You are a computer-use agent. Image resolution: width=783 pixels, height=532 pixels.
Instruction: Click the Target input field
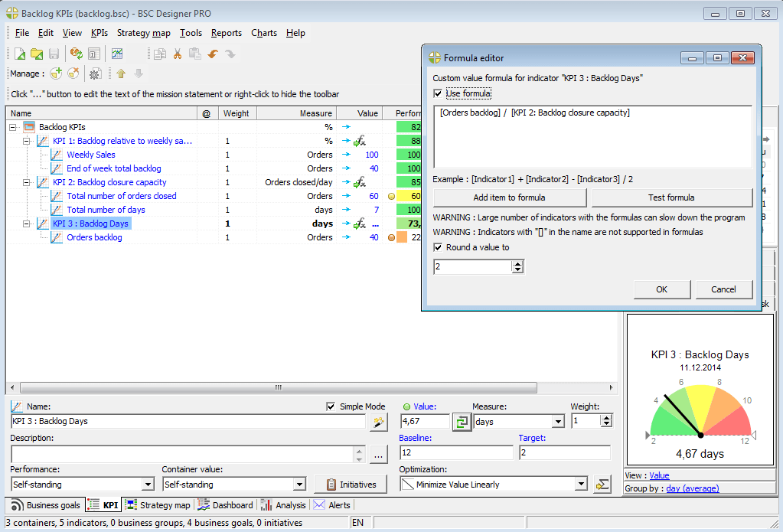tap(564, 453)
